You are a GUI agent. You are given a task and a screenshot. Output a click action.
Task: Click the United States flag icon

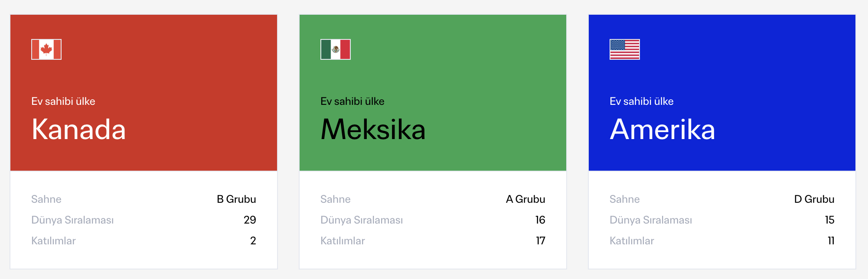(x=624, y=49)
